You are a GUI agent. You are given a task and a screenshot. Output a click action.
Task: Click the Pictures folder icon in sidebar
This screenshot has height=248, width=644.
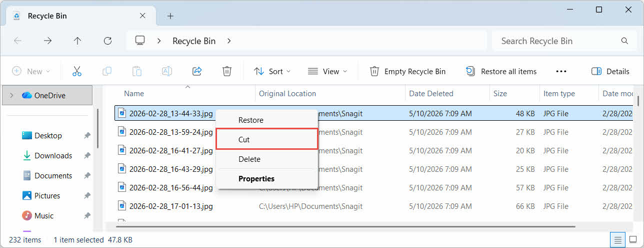(x=27, y=195)
